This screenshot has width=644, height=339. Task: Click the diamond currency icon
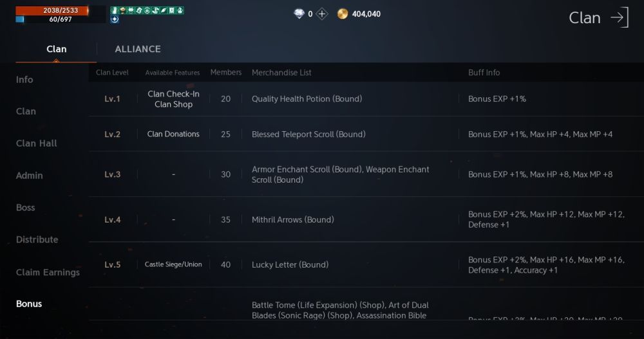coord(299,14)
